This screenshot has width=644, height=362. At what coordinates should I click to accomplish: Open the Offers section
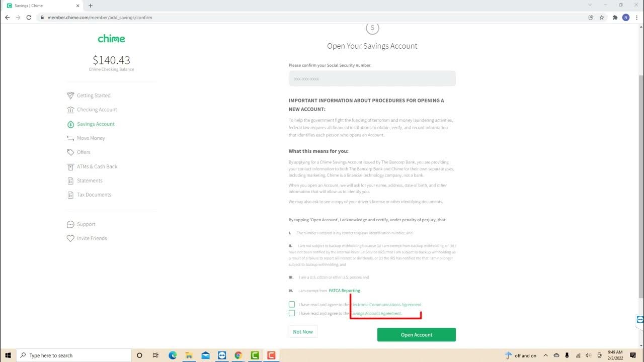coord(84,152)
